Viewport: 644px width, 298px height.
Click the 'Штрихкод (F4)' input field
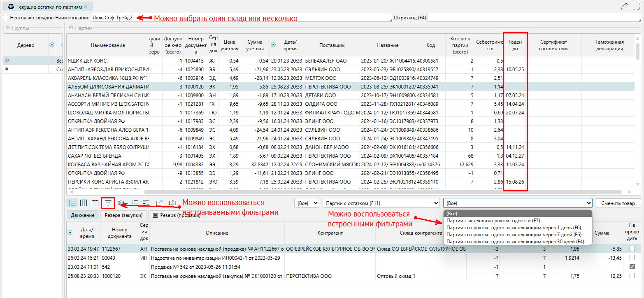click(534, 18)
